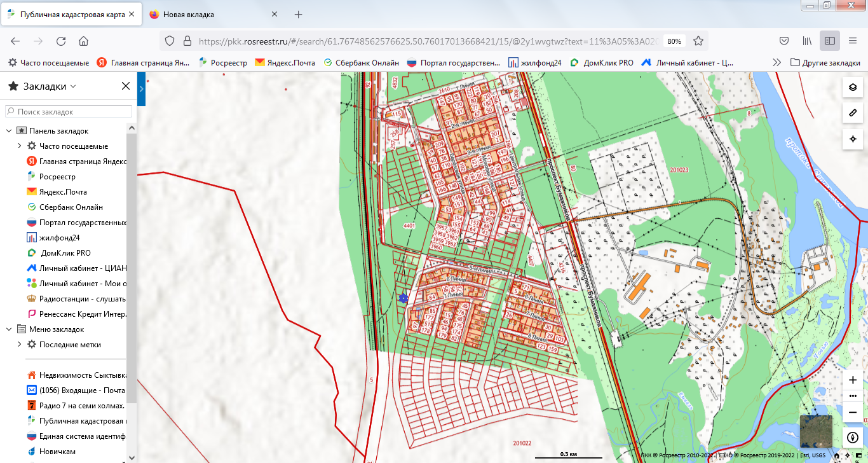Select the ruler measurement tool

852,113
